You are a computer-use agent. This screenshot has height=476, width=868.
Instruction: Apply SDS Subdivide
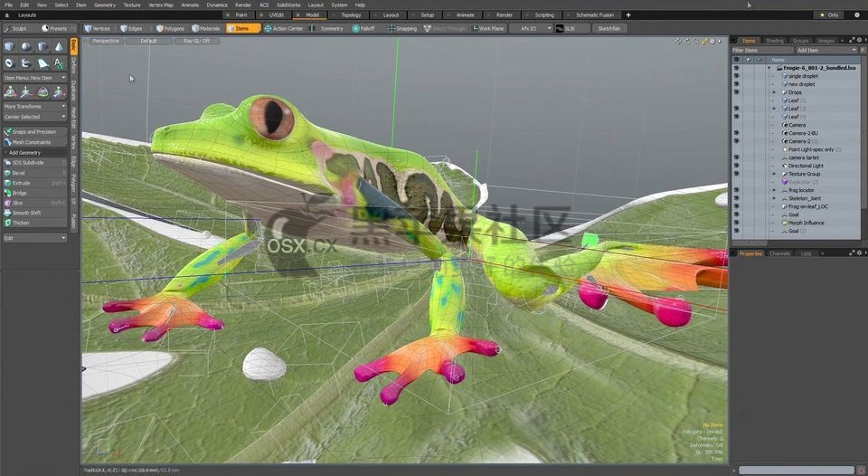(x=34, y=162)
